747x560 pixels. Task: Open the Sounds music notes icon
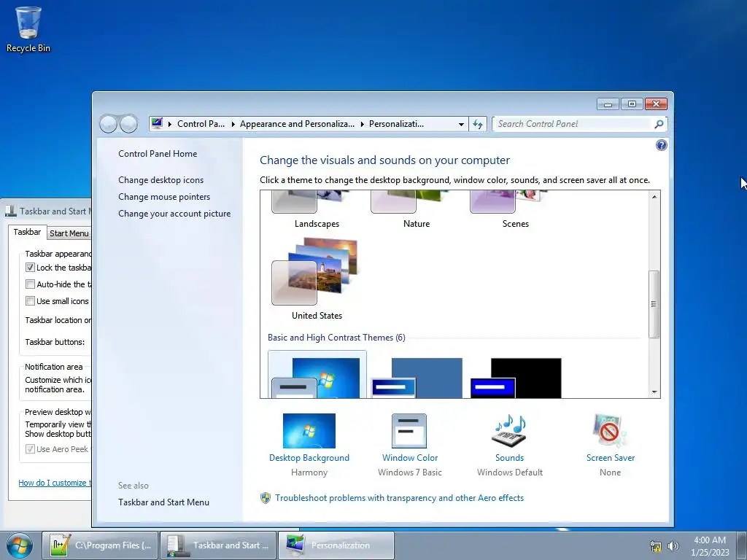click(509, 430)
